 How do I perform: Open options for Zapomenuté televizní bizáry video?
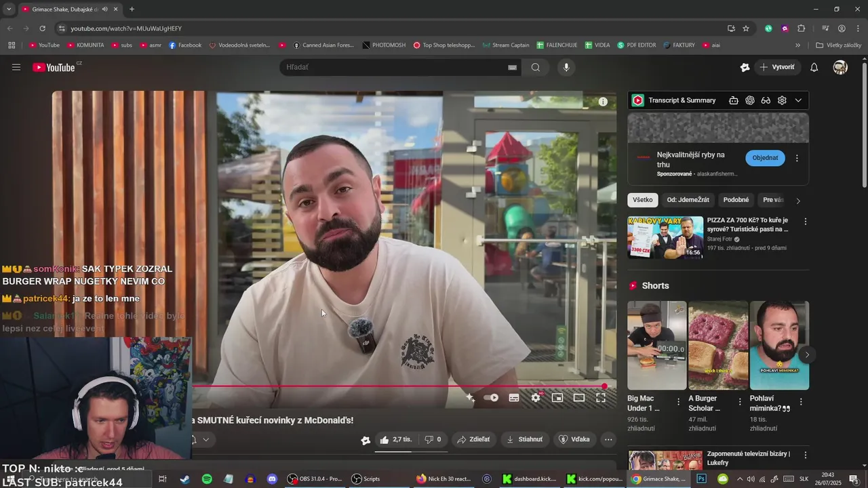point(806,455)
